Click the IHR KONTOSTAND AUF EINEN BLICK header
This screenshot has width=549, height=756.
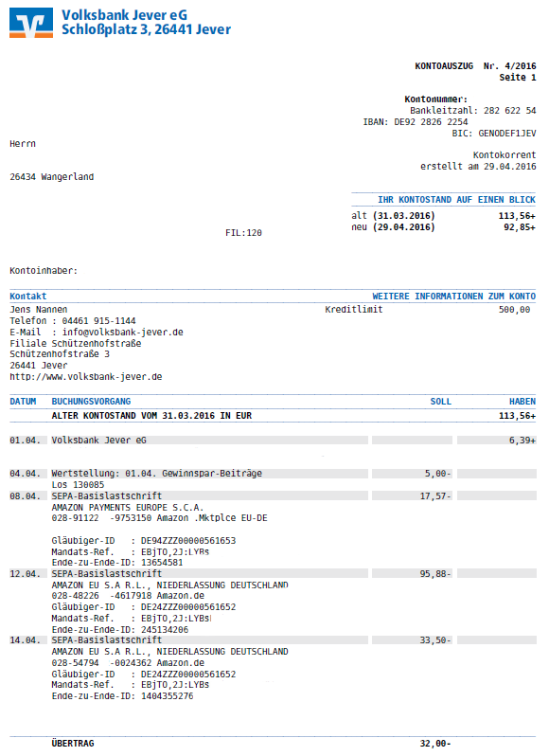pos(456,200)
